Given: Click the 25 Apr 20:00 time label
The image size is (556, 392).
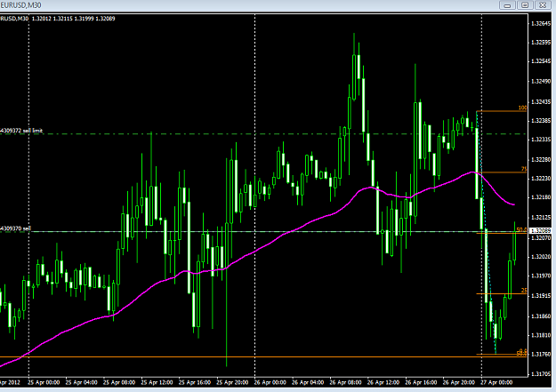Looking at the screenshot, I should click(232, 382).
